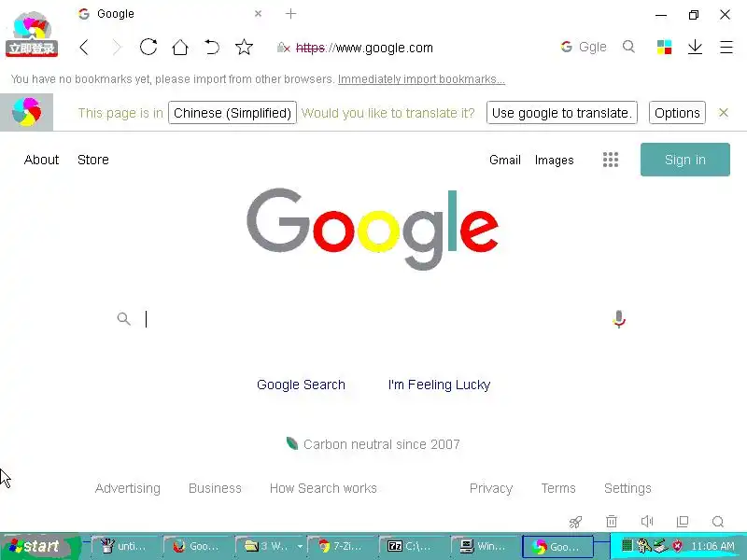
Task: Open How Search works footer link
Action: 323,488
